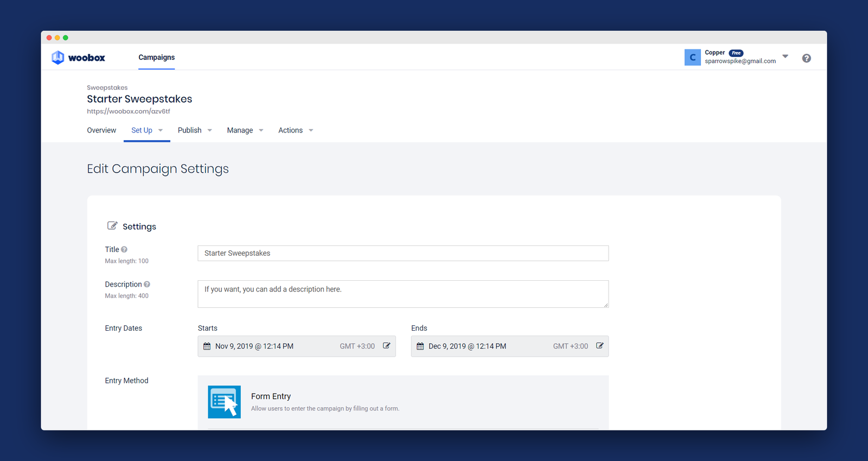The height and width of the screenshot is (461, 868).
Task: Click the Form Entry method icon
Action: point(224,402)
